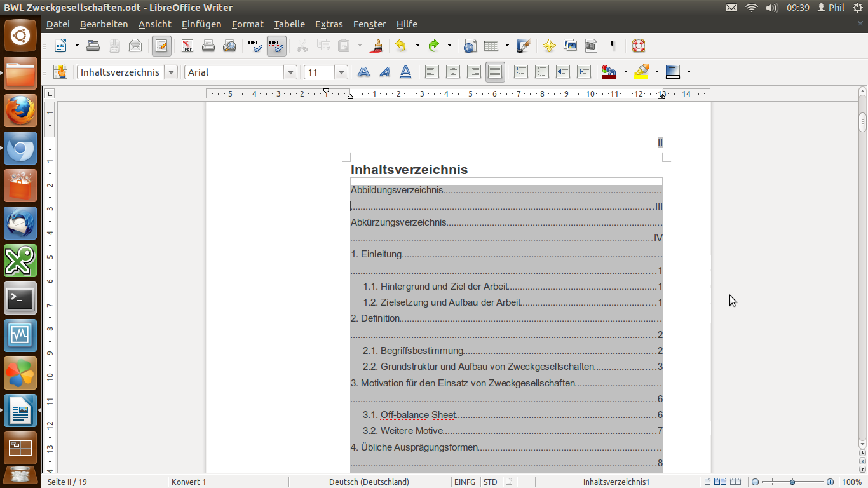Viewport: 868px width, 488px height.
Task: Open the Bearbeiten menu
Action: pos(104,24)
